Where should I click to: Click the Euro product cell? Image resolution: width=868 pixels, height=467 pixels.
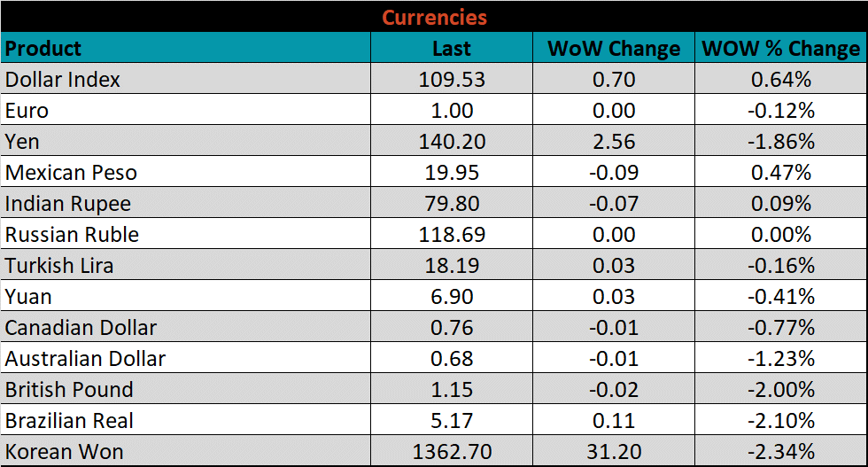click(27, 111)
